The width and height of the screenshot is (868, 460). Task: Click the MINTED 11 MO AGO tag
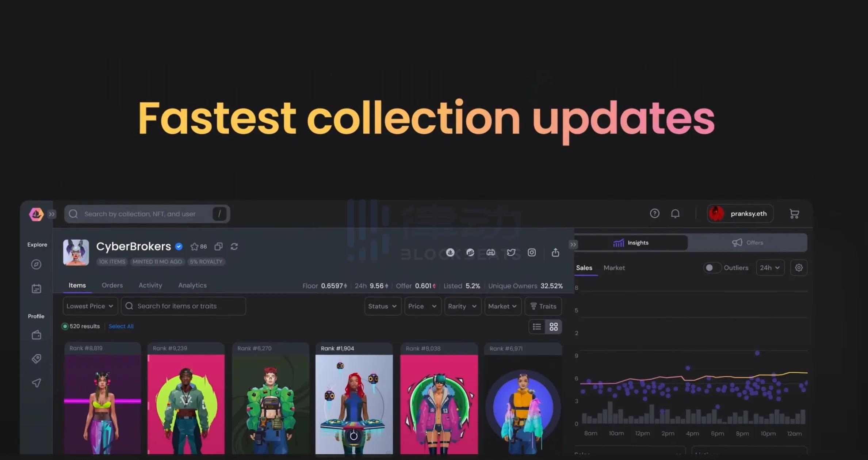point(157,262)
